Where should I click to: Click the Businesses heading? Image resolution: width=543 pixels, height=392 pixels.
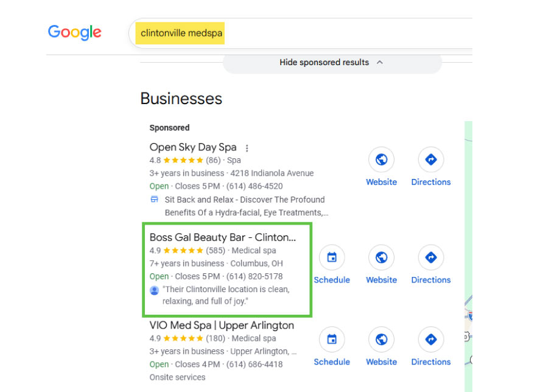(181, 99)
